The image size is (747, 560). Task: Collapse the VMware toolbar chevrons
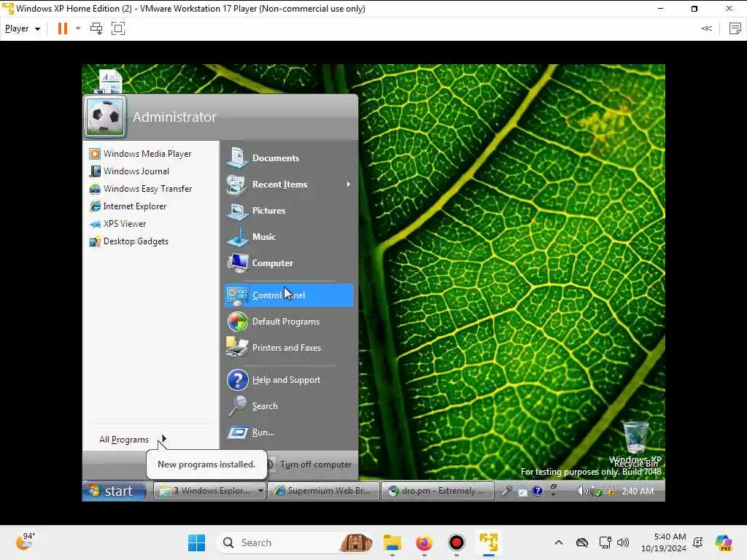[706, 28]
